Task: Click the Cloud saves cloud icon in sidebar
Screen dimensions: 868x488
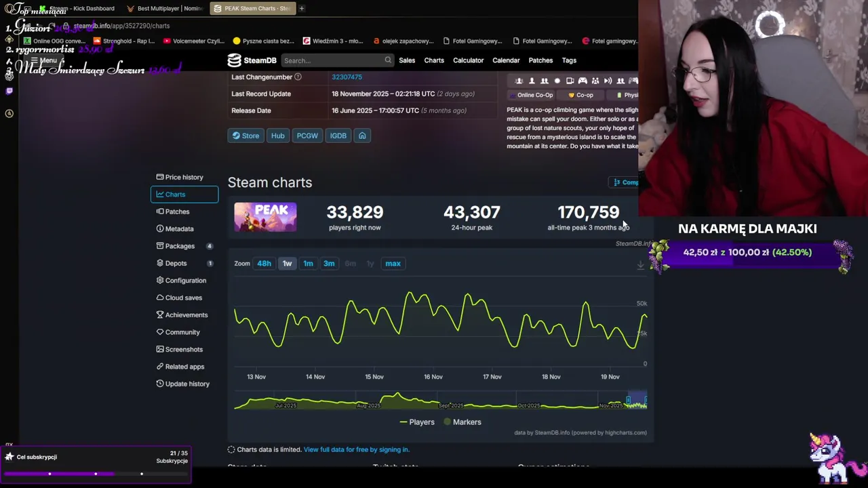Action: [x=160, y=298]
